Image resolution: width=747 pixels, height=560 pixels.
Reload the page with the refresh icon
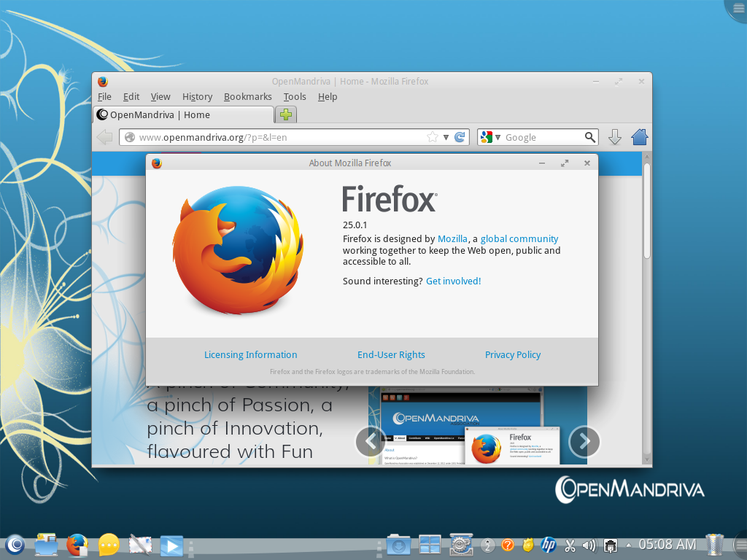click(460, 137)
